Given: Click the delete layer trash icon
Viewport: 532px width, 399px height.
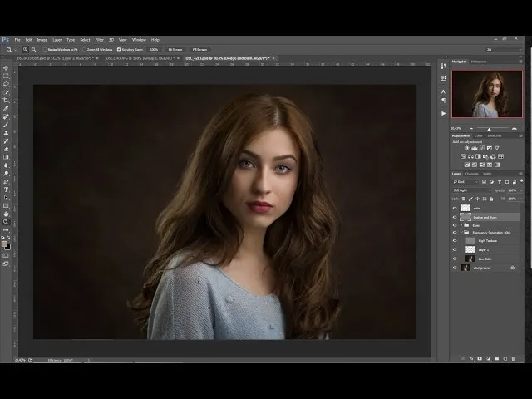Looking at the screenshot, I should click(514, 358).
